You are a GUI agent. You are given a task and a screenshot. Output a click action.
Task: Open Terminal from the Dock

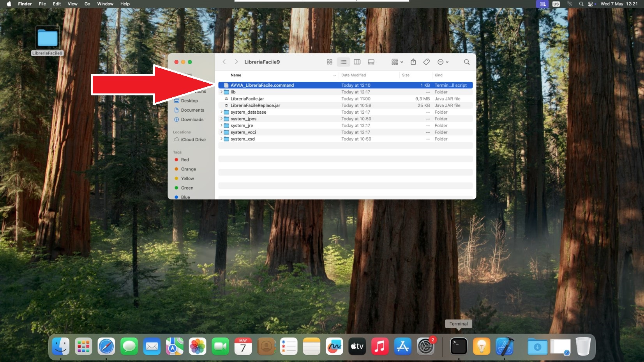459,346
